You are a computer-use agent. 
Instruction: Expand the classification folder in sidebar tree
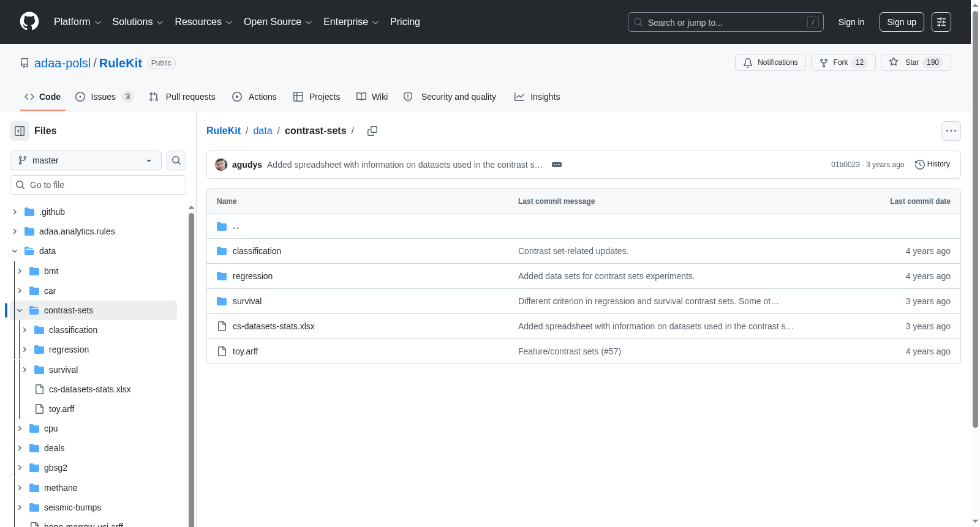(24, 330)
